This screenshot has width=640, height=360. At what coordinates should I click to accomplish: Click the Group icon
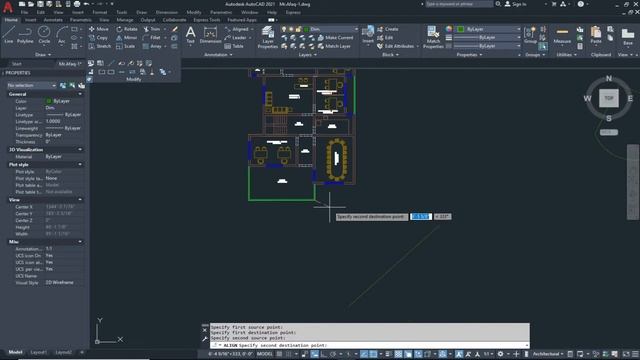click(530, 35)
